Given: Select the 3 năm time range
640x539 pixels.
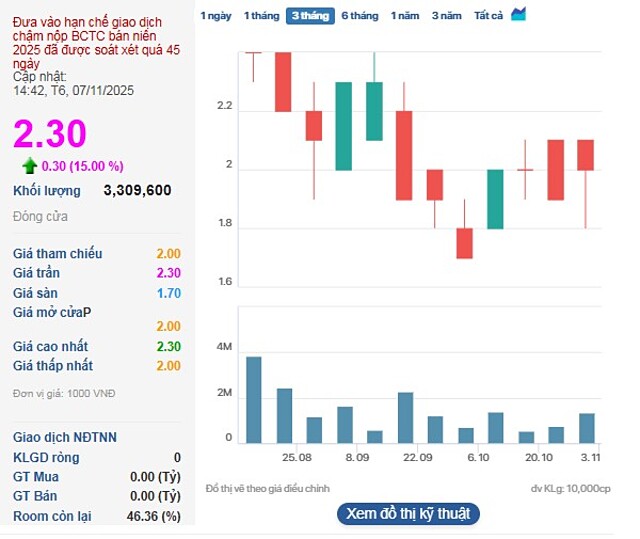Looking at the screenshot, I should pos(446,16).
